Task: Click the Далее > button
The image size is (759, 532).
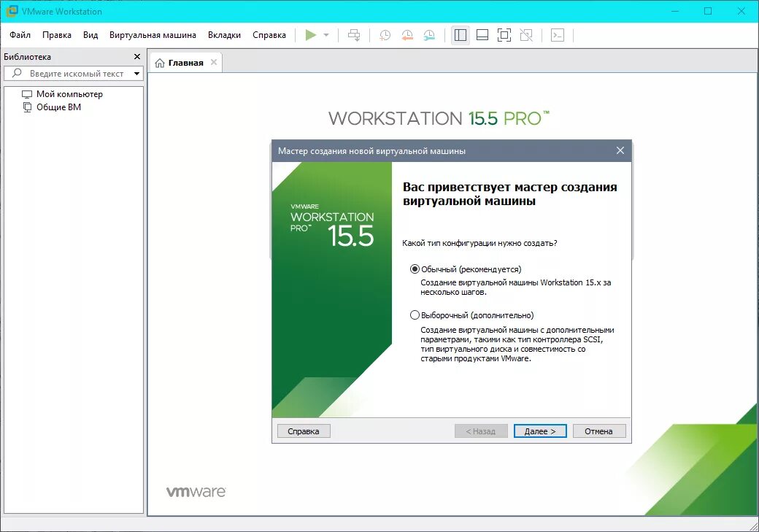Action: point(540,431)
